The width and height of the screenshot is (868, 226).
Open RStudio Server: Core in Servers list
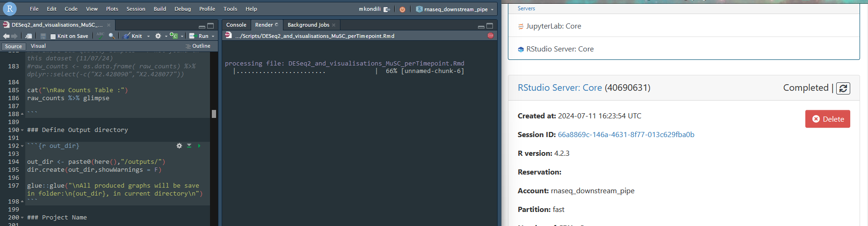point(559,49)
